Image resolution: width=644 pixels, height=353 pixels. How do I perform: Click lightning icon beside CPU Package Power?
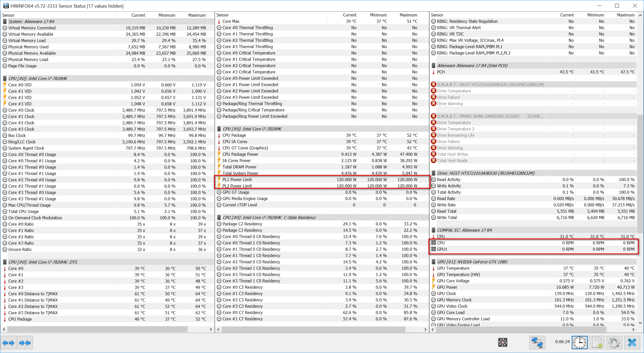tap(219, 154)
